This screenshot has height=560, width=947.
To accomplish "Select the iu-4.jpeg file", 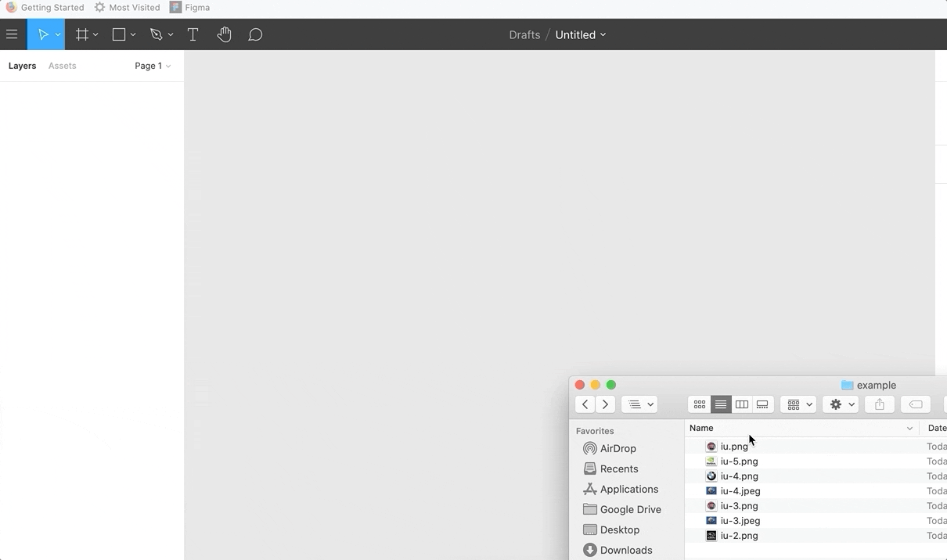I will pyautogui.click(x=740, y=491).
